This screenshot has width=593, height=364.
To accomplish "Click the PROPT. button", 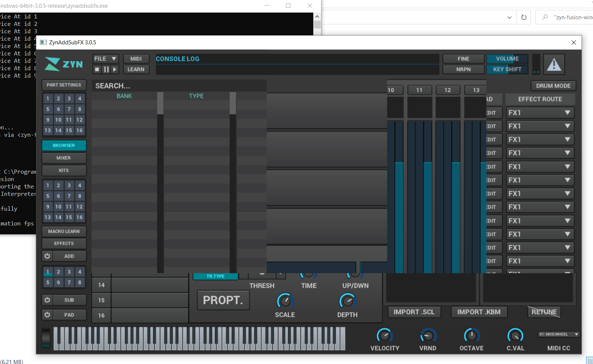I will point(223,300).
